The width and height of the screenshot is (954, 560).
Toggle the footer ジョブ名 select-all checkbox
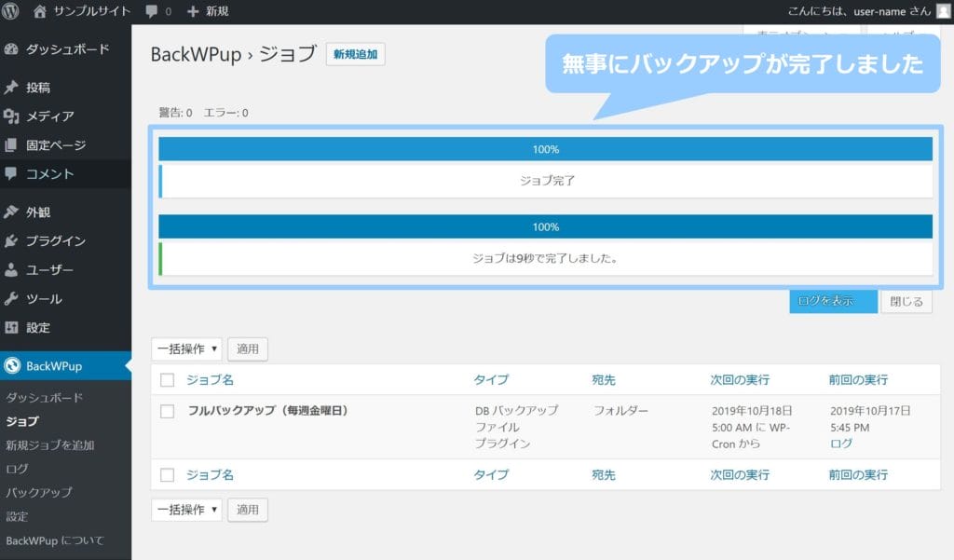pos(168,475)
